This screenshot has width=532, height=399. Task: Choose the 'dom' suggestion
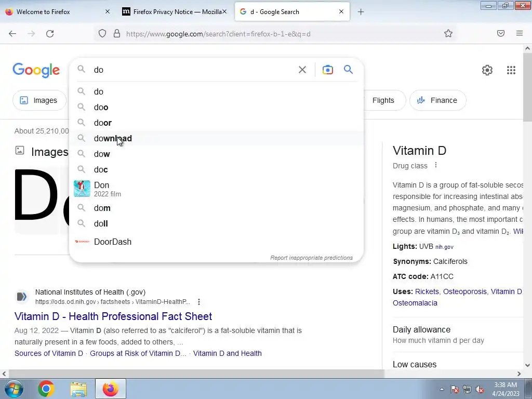point(216,208)
